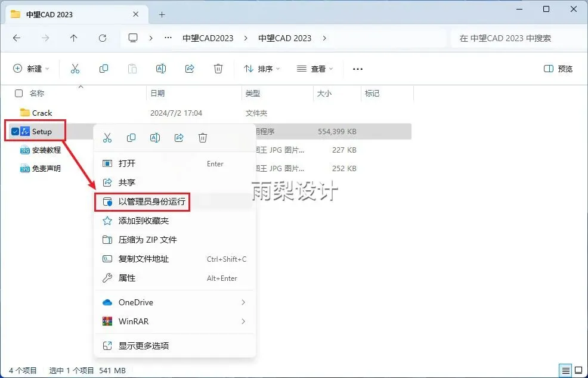Open the toolbar's see more ellipsis menu
Viewport: 588px width, 378px height.
pyautogui.click(x=358, y=69)
